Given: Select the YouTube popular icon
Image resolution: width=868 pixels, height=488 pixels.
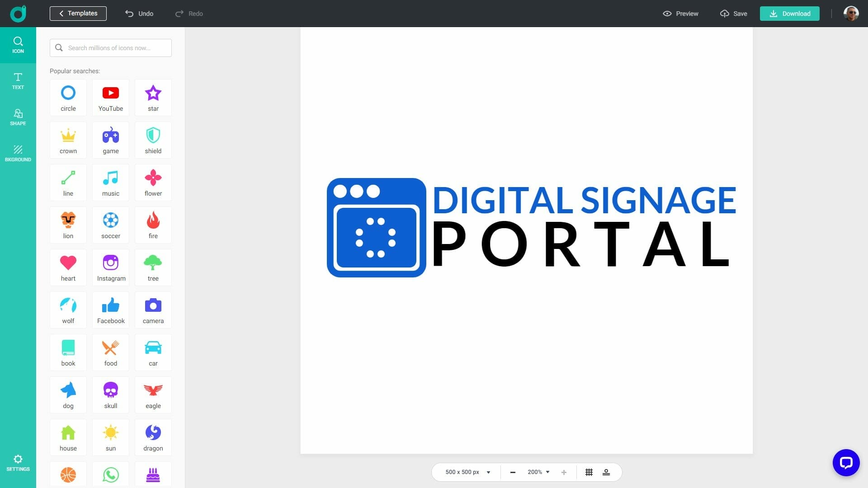Looking at the screenshot, I should (111, 98).
